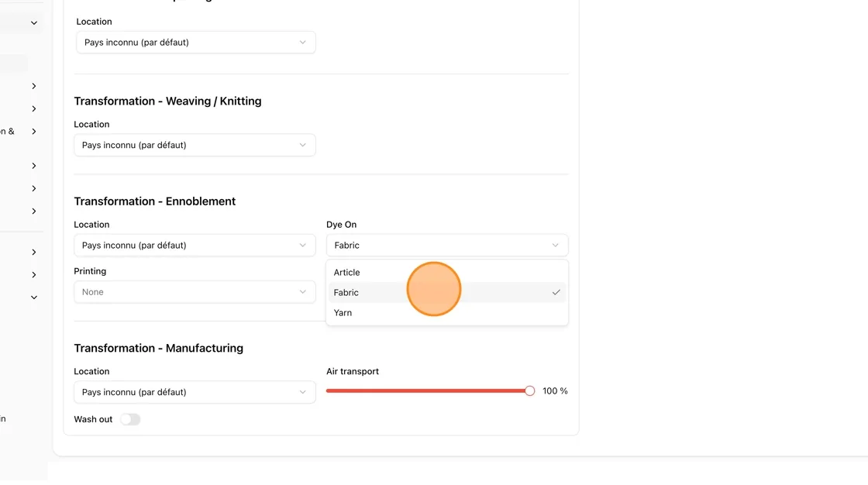Click the "Air transport" label
Image resolution: width=868 pixels, height=485 pixels.
(x=353, y=372)
